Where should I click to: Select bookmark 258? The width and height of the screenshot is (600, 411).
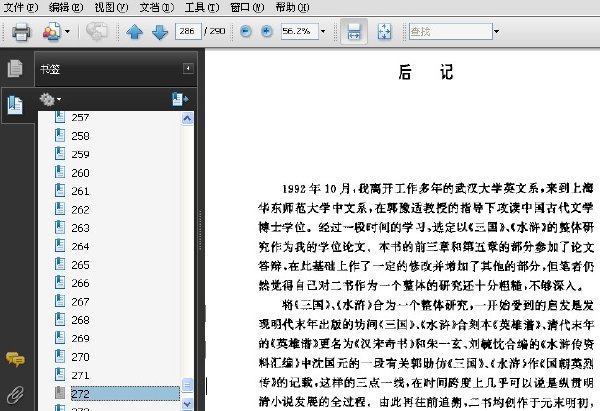pos(80,136)
